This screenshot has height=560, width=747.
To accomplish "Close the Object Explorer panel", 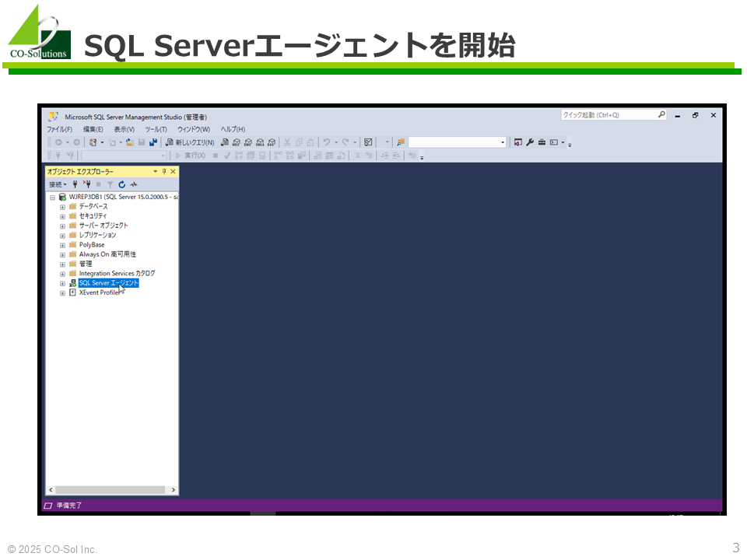I will [x=173, y=171].
